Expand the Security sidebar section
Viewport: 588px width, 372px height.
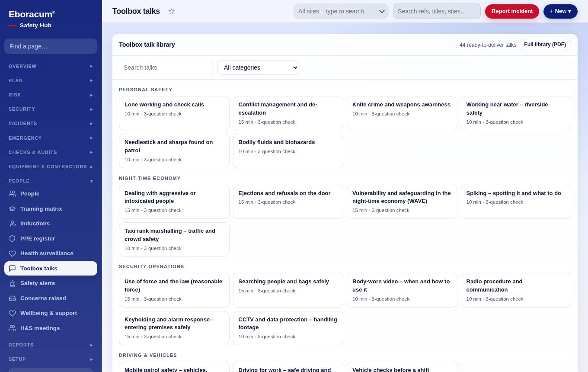click(x=51, y=109)
